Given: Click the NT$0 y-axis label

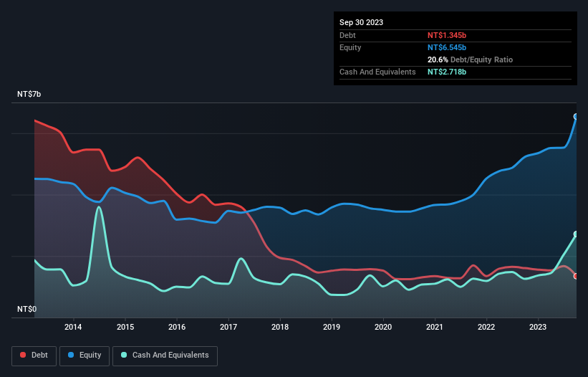Looking at the screenshot, I should coord(26,309).
